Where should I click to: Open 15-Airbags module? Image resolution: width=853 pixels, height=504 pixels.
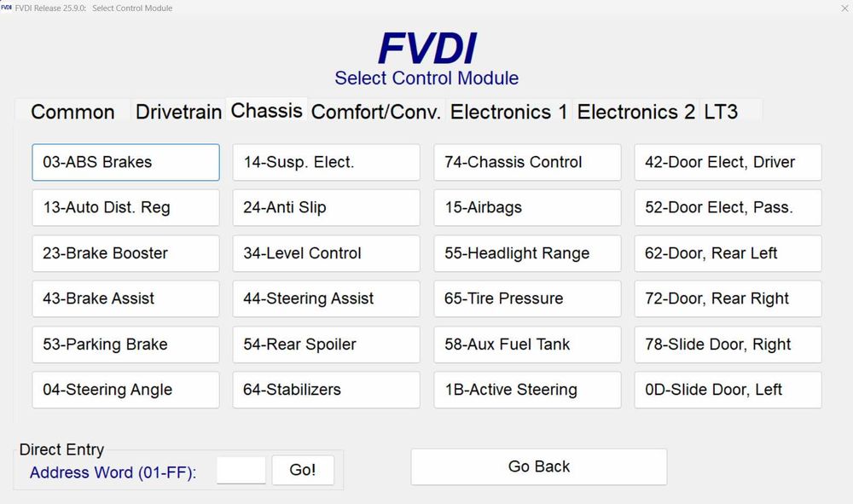pos(527,207)
